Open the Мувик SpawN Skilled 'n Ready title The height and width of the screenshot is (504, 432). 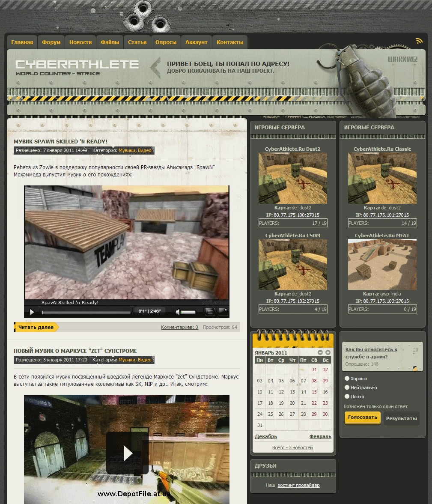[60, 141]
